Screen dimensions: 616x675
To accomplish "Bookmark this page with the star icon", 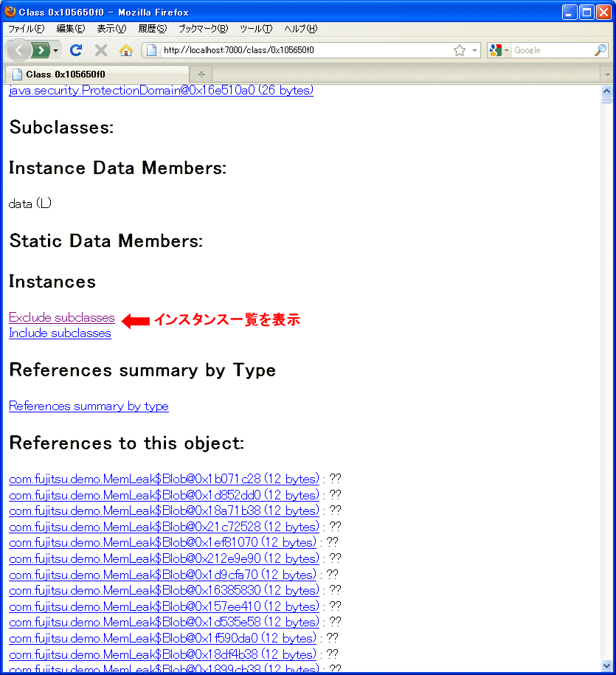I will (460, 50).
